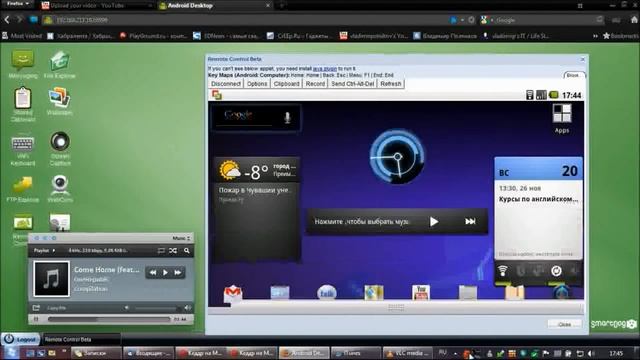Click the RU language indicator
The width and height of the screenshot is (640, 360).
[x=442, y=353]
